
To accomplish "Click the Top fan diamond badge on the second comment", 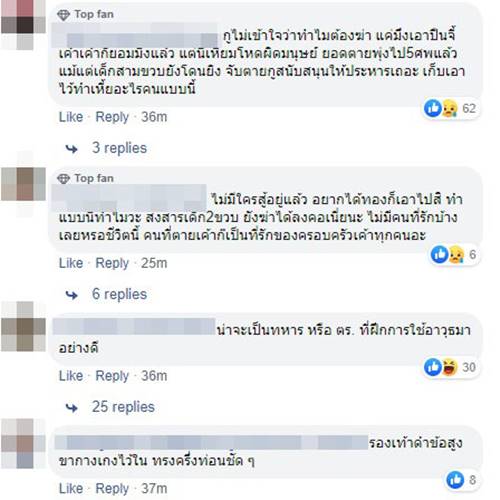I will 63,179.
